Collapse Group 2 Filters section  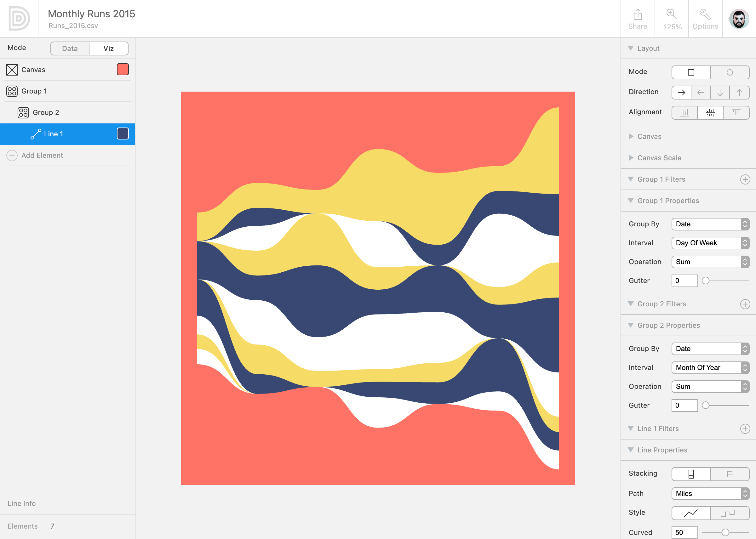click(631, 304)
